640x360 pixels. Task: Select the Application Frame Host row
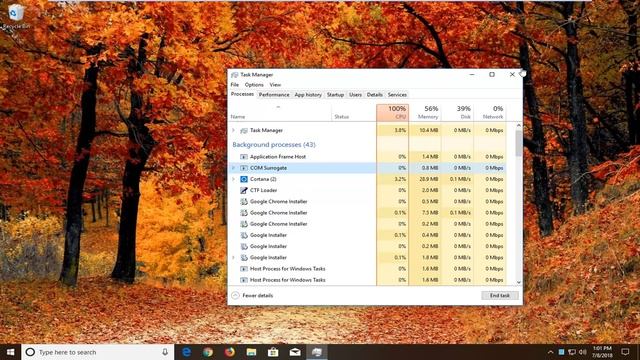367,157
